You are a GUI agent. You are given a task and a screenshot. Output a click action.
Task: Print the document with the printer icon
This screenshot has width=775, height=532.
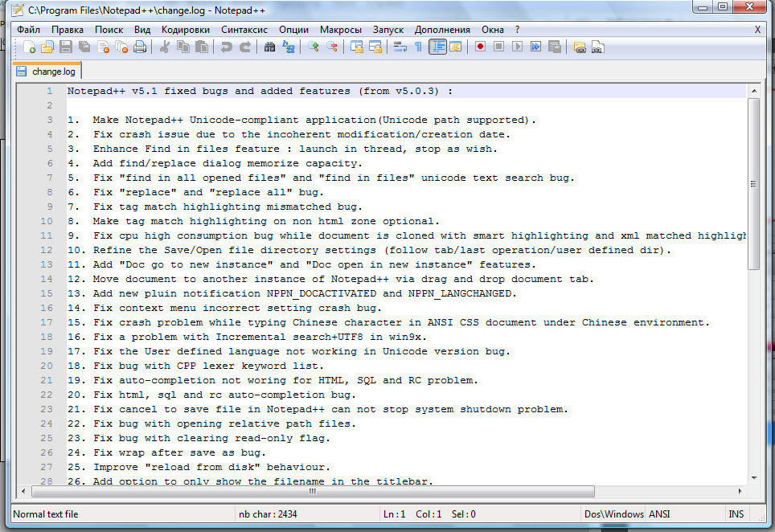[x=140, y=47]
